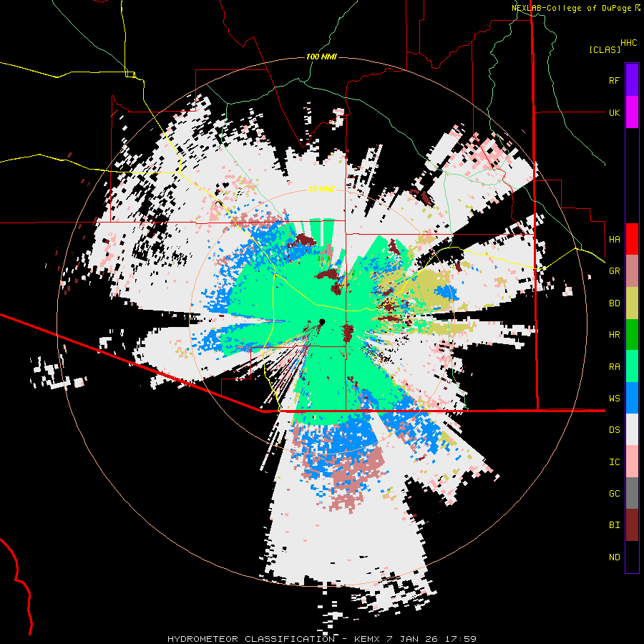Click the gray GC legend swatch
This screenshot has width=644, height=644.
(x=632, y=493)
